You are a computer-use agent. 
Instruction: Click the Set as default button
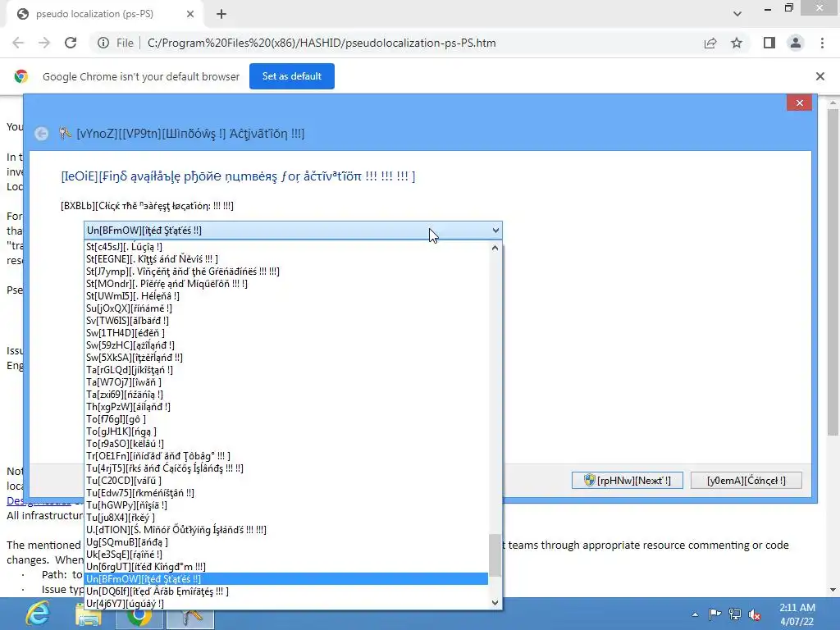(x=292, y=76)
